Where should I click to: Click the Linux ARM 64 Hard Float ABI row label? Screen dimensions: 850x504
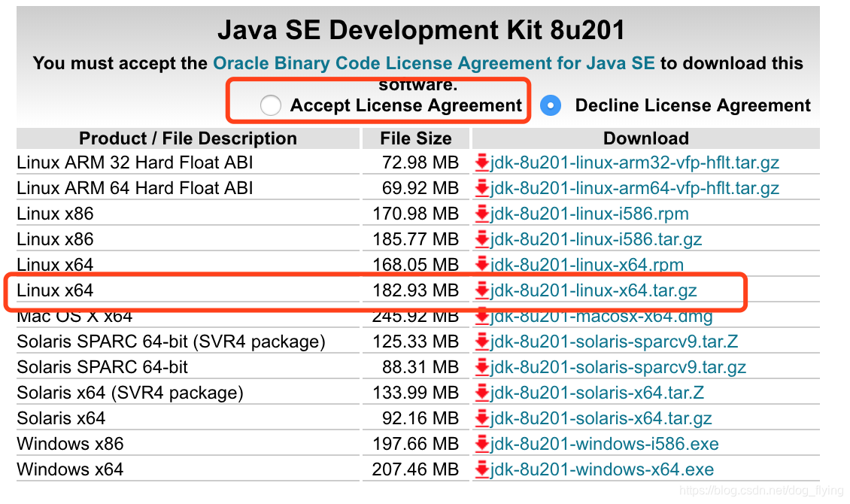pos(135,188)
